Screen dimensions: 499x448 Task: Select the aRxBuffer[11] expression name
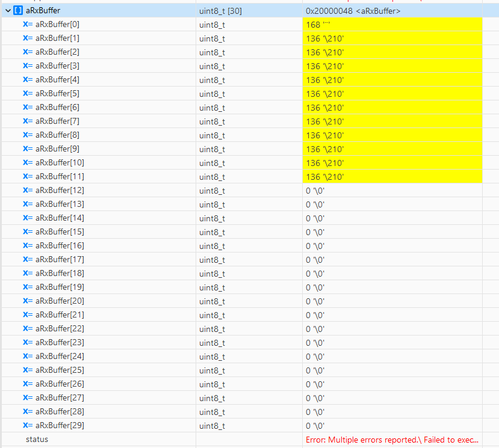60,176
